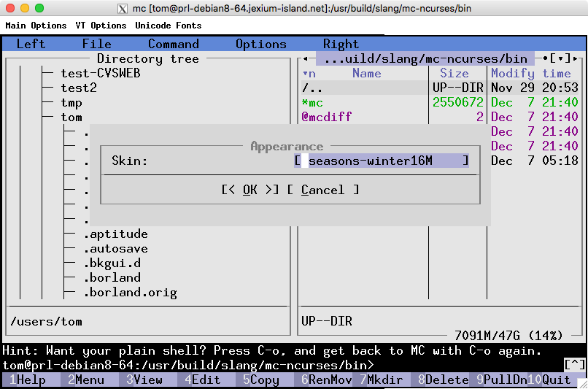This screenshot has width=588, height=389.
Task: Sort files by the Size column
Action: [454, 73]
